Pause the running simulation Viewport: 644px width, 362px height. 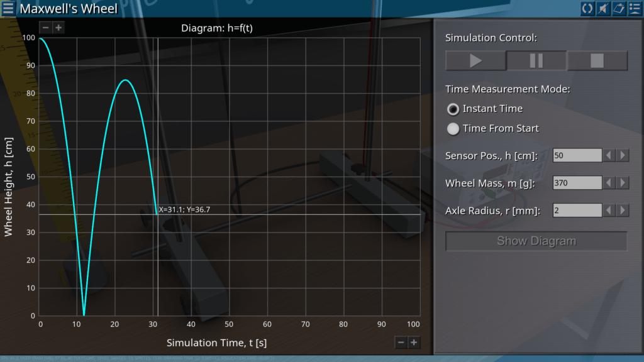(x=536, y=61)
